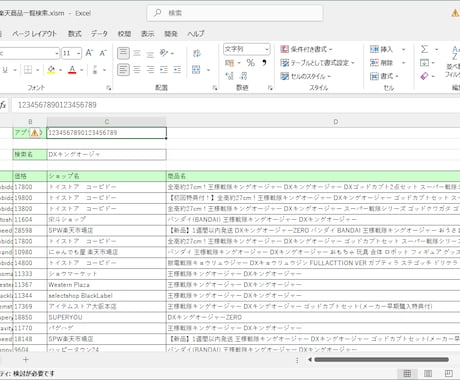Screen dimensions: 460x380
Task: Open the font name dropdown
Action: [56, 53]
